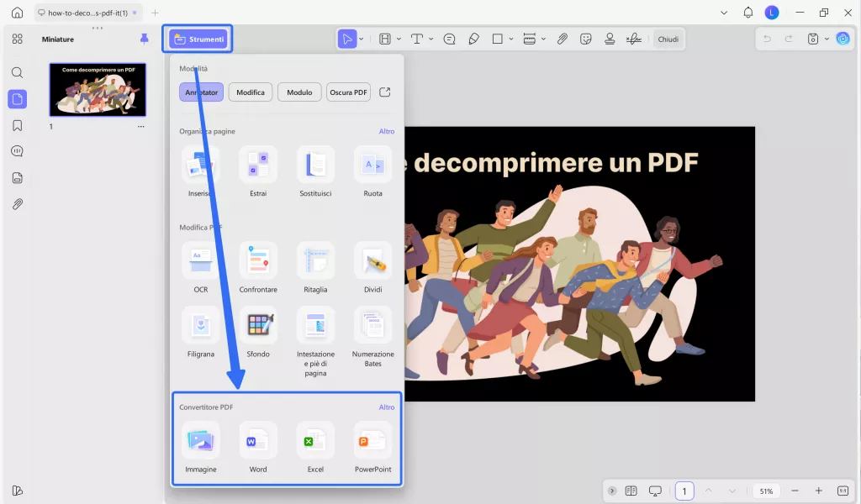The height and width of the screenshot is (504, 861).
Task: Click the Chiudi button
Action: [x=668, y=39]
